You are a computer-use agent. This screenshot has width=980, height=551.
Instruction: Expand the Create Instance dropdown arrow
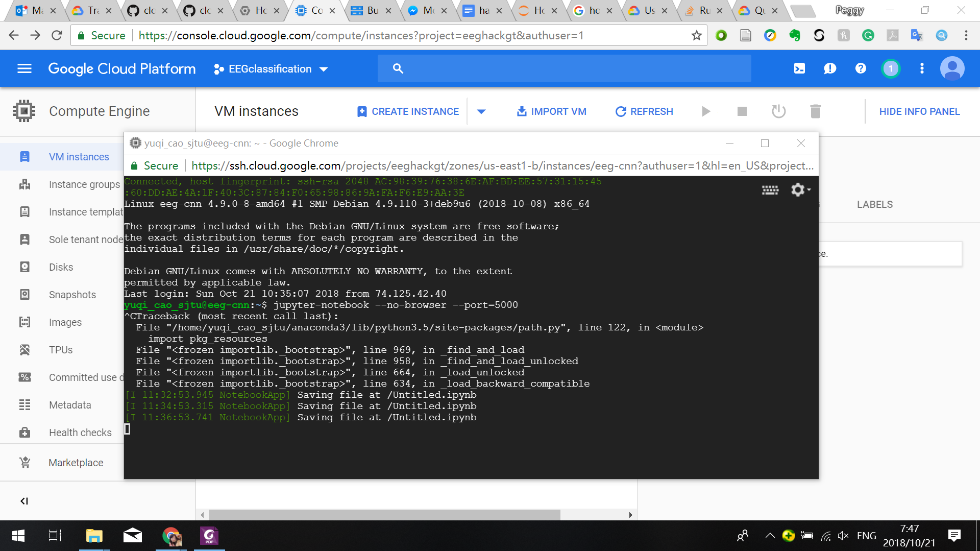tap(481, 111)
